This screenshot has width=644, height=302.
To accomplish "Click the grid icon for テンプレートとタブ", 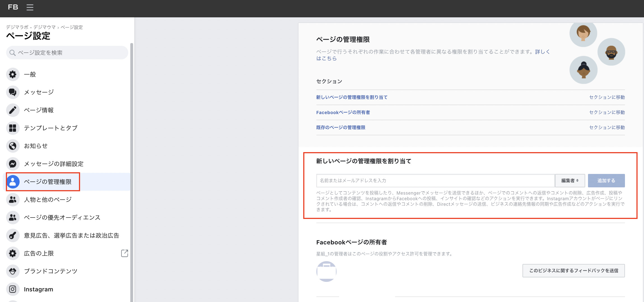I will 13,128.
